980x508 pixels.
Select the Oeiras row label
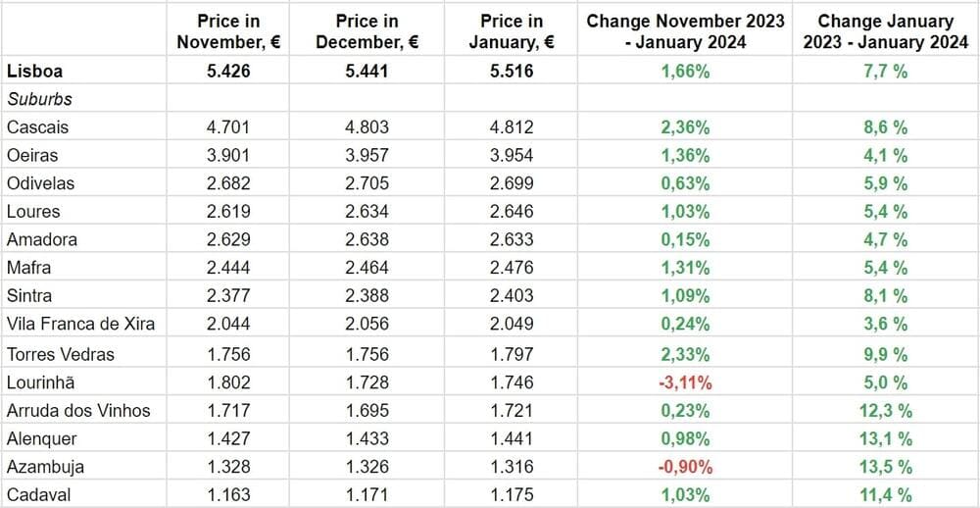click(x=32, y=155)
